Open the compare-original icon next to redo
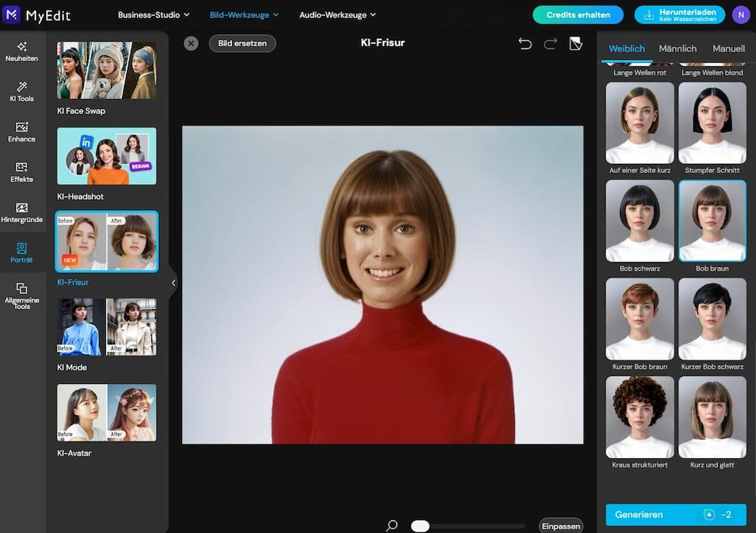The image size is (756, 533). (x=576, y=44)
